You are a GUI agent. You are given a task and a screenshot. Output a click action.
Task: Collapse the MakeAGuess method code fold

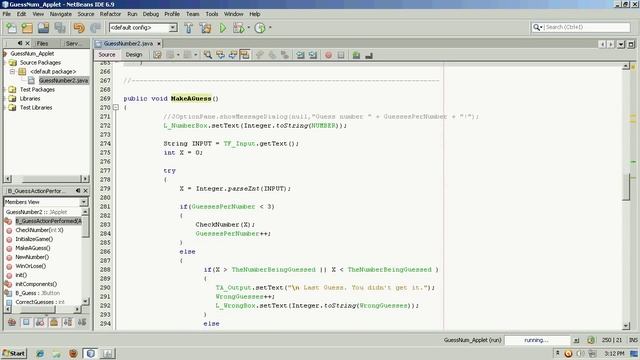click(116, 107)
